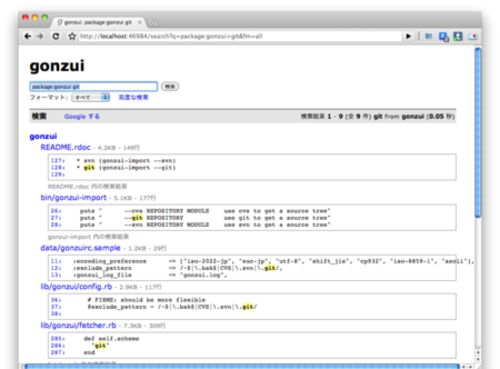500x369 pixels.
Task: Open the gonzui package link
Action: (43, 136)
